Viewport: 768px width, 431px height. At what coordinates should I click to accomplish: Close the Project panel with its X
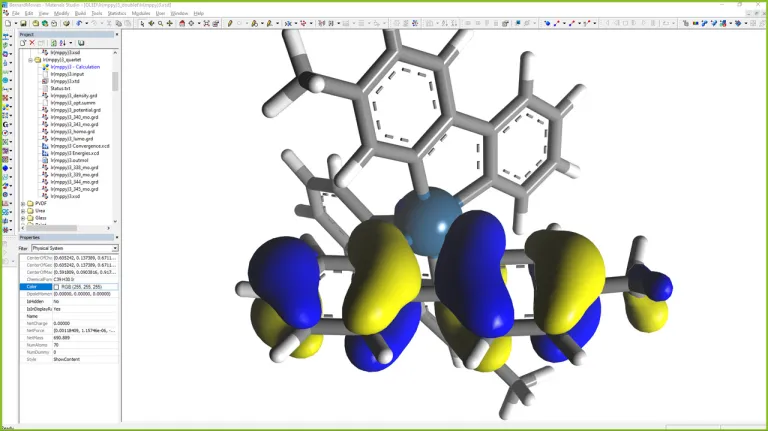tap(116, 34)
